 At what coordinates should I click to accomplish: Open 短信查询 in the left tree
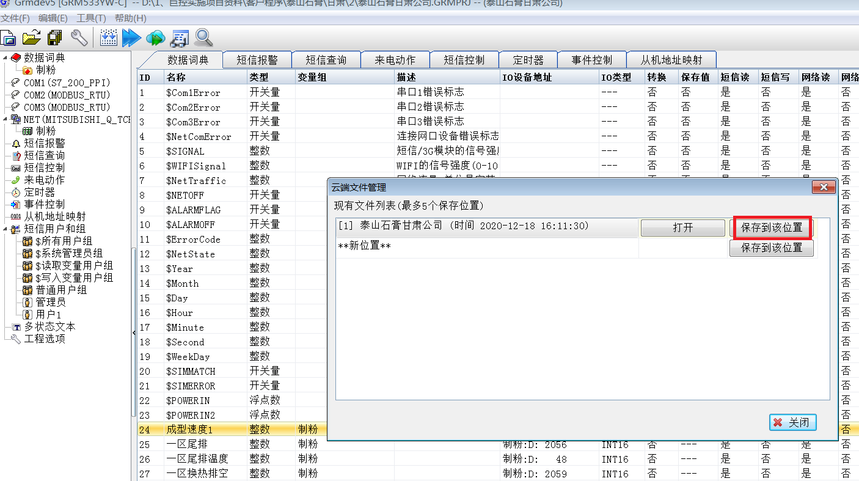44,156
